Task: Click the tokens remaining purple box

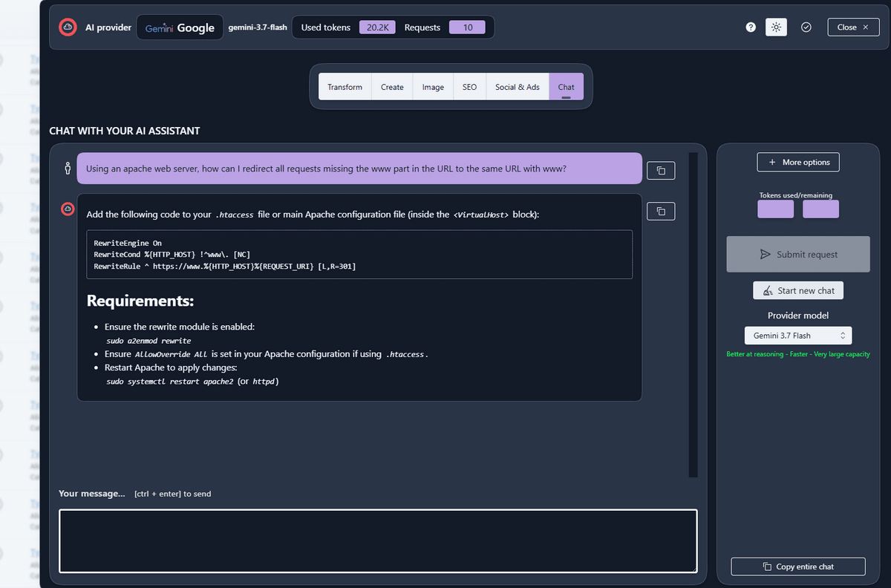Action: click(x=820, y=209)
